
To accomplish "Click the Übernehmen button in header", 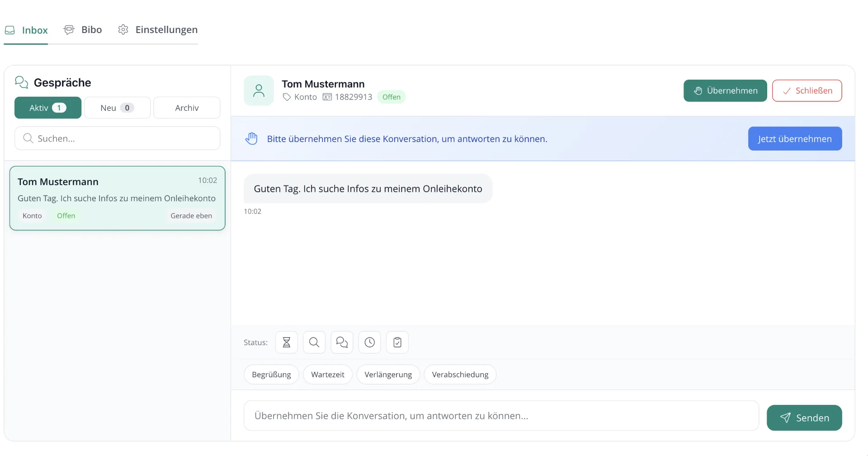I will [725, 90].
